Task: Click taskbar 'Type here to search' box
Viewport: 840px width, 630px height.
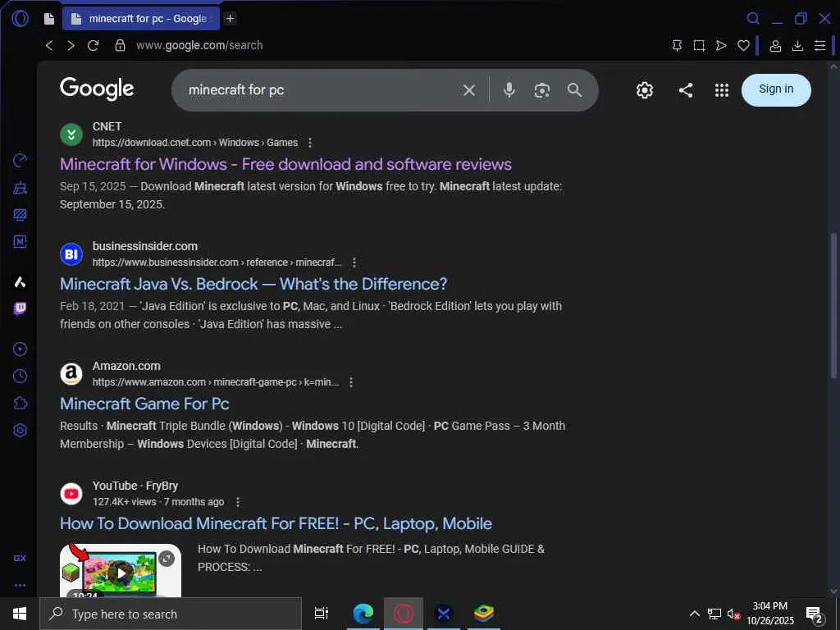Action: click(x=171, y=614)
